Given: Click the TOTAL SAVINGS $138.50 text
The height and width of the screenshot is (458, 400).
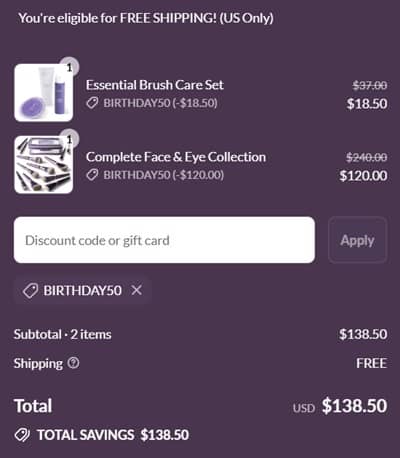Looking at the screenshot, I should (113, 435).
